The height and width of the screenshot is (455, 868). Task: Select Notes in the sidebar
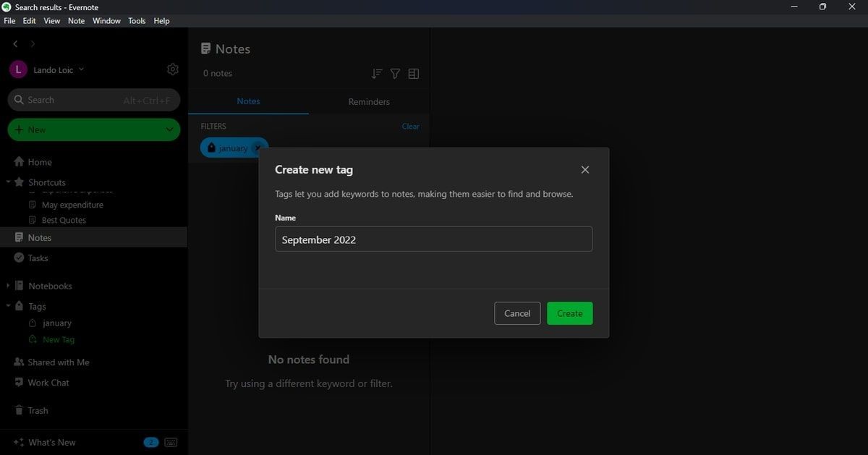click(94, 237)
